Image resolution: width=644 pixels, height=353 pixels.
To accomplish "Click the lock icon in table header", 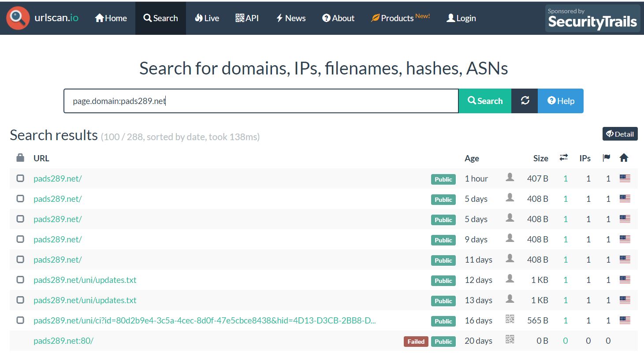I will click(20, 158).
